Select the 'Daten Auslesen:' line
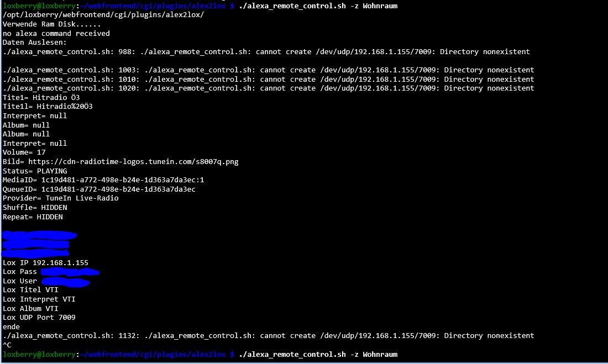The image size is (608, 364). pyautogui.click(x=34, y=42)
